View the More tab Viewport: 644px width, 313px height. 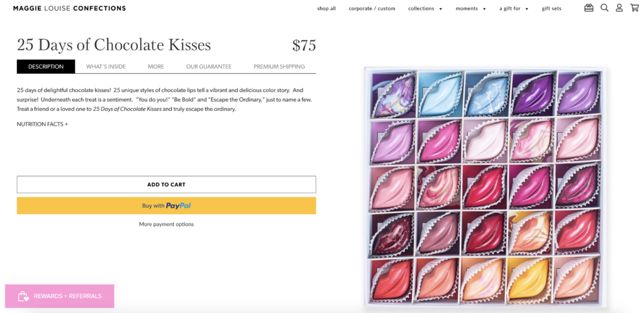tap(156, 67)
